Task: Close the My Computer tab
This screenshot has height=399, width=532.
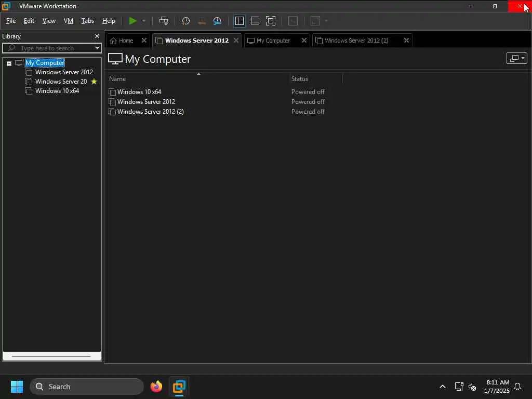Action: tap(304, 41)
